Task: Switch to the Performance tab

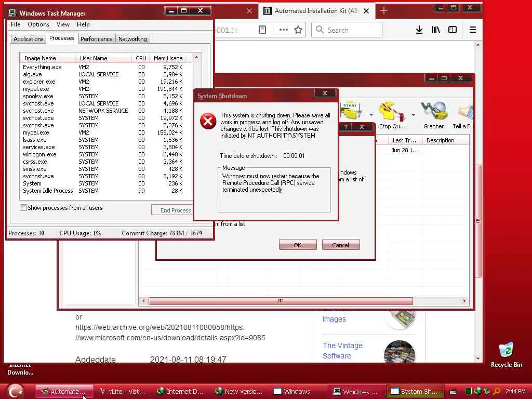Action: (x=96, y=39)
